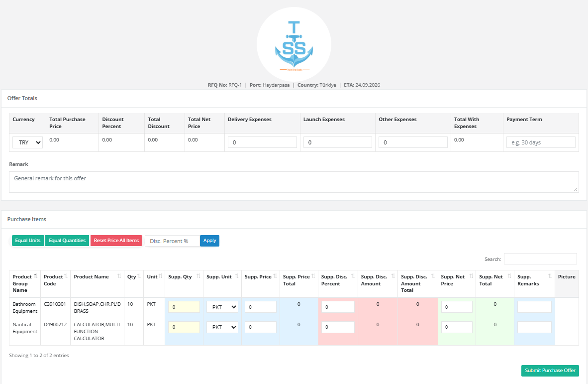The height and width of the screenshot is (384, 588).
Task: Click Supp. Remarks input for Nautical Equipment row
Action: 534,327
